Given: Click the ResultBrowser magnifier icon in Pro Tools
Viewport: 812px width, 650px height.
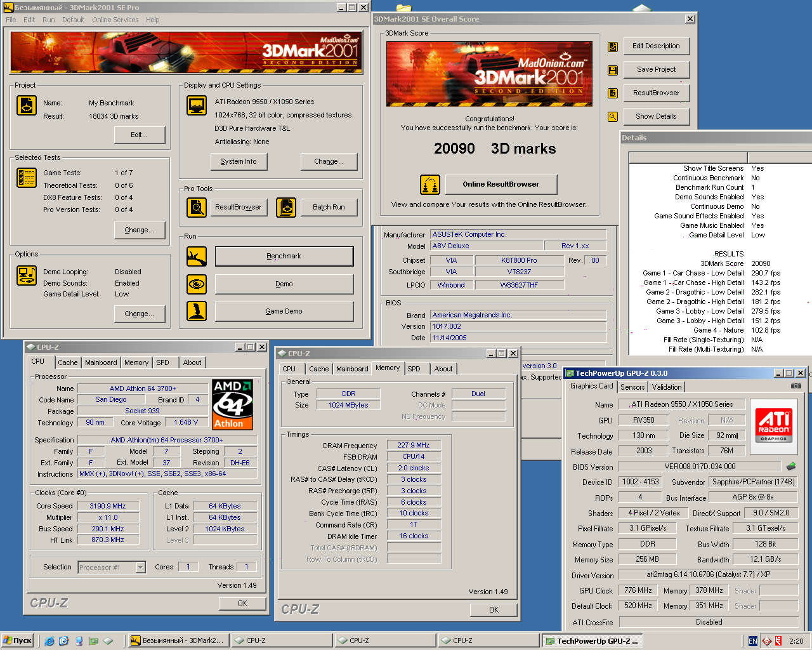Looking at the screenshot, I should click(197, 207).
